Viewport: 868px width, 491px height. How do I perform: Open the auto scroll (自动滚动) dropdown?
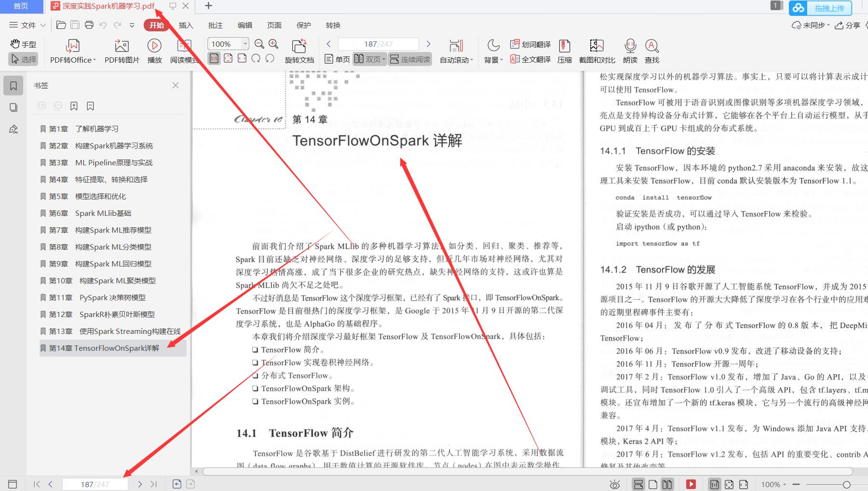(x=456, y=52)
